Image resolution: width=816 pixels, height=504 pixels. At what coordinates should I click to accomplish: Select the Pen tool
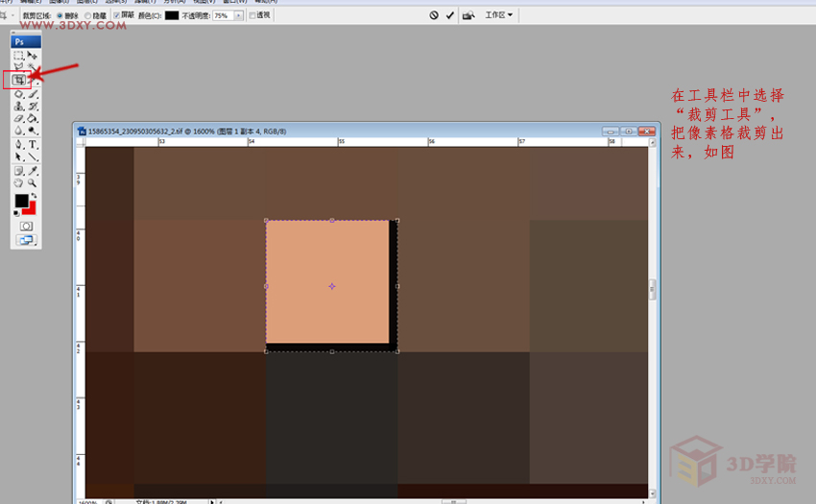19,144
